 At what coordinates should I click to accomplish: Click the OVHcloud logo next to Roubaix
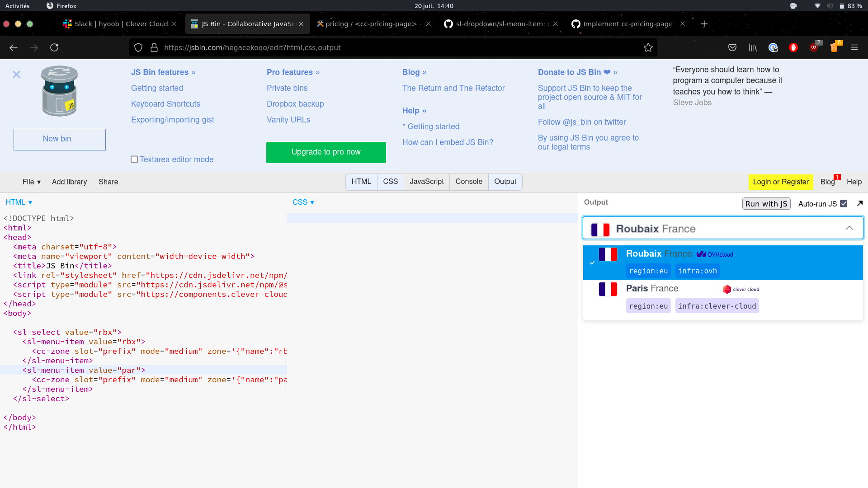click(715, 254)
